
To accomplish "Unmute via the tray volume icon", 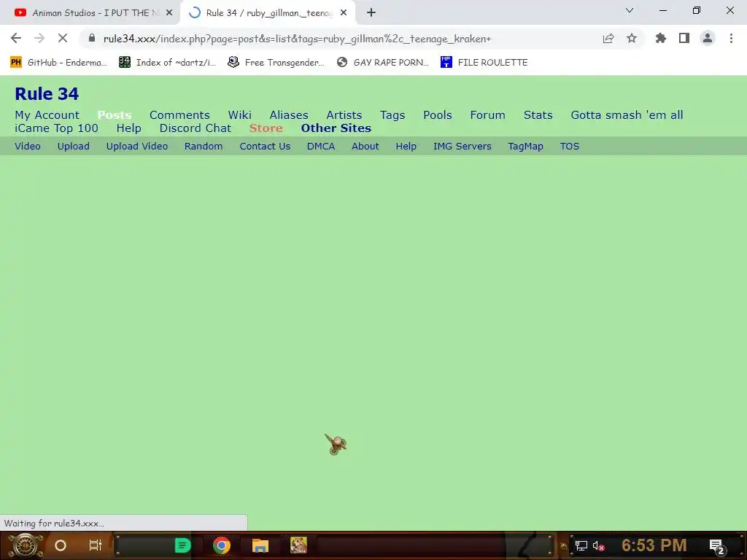I will tap(598, 546).
